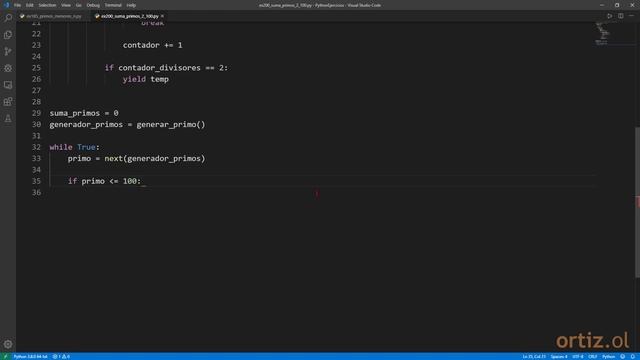Click the editor vertical scrollbar

point(637,203)
